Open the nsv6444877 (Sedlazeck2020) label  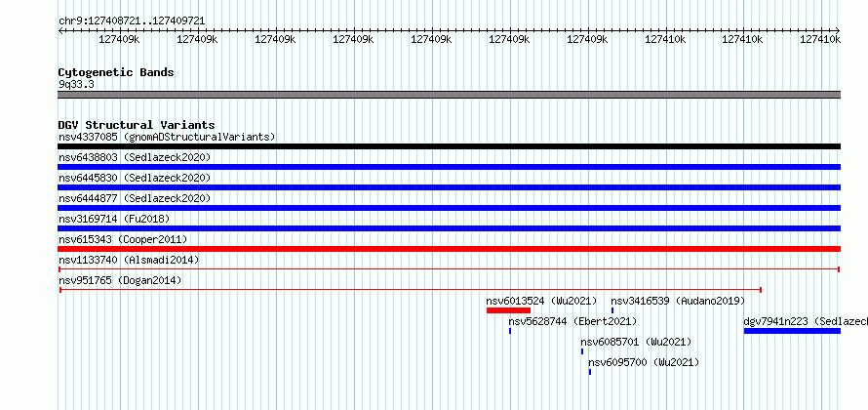coord(135,198)
